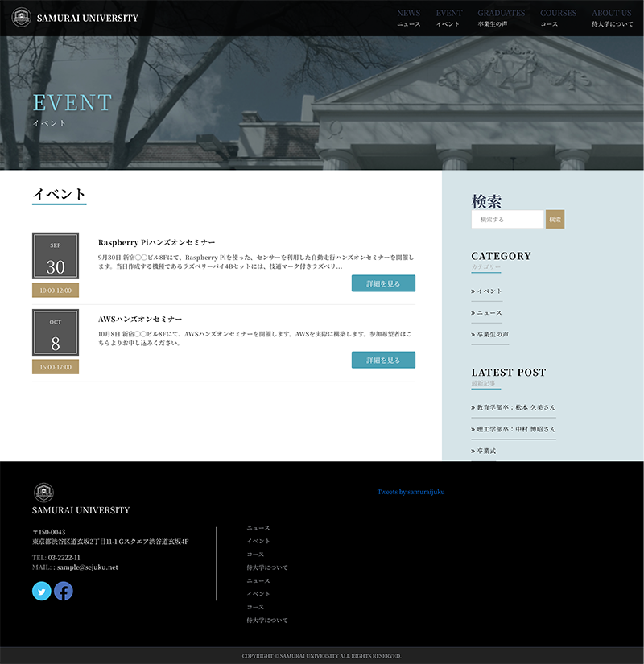Image resolution: width=644 pixels, height=664 pixels.
Task: Open the NEWS ニュース menu item
Action: click(409, 18)
